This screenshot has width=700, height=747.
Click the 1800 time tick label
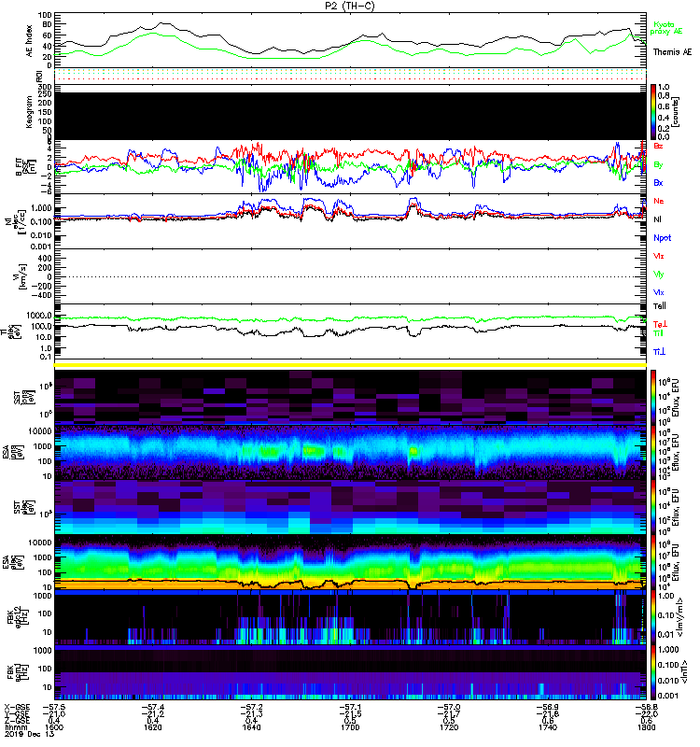click(646, 727)
